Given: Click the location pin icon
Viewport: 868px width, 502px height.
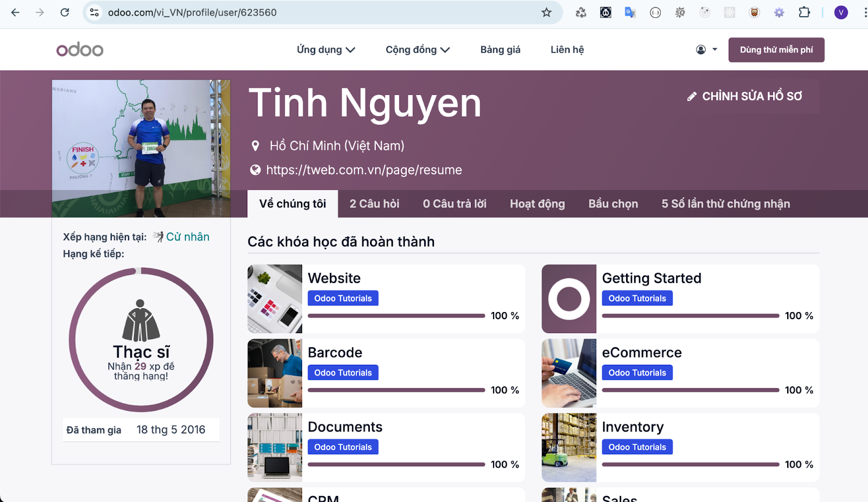Looking at the screenshot, I should tap(256, 145).
